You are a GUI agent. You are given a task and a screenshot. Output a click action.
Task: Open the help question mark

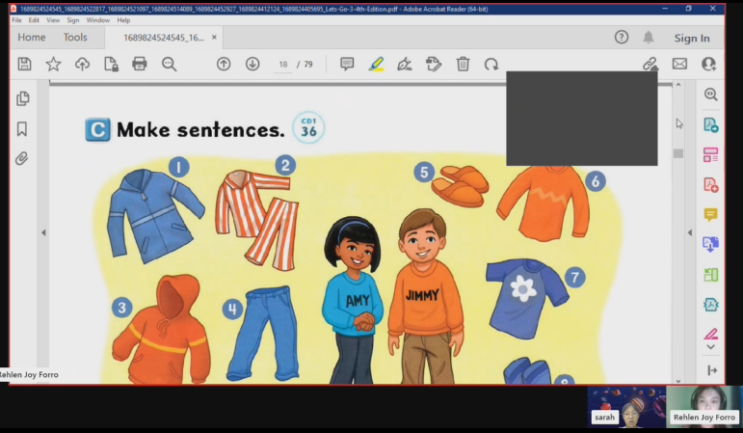621,37
